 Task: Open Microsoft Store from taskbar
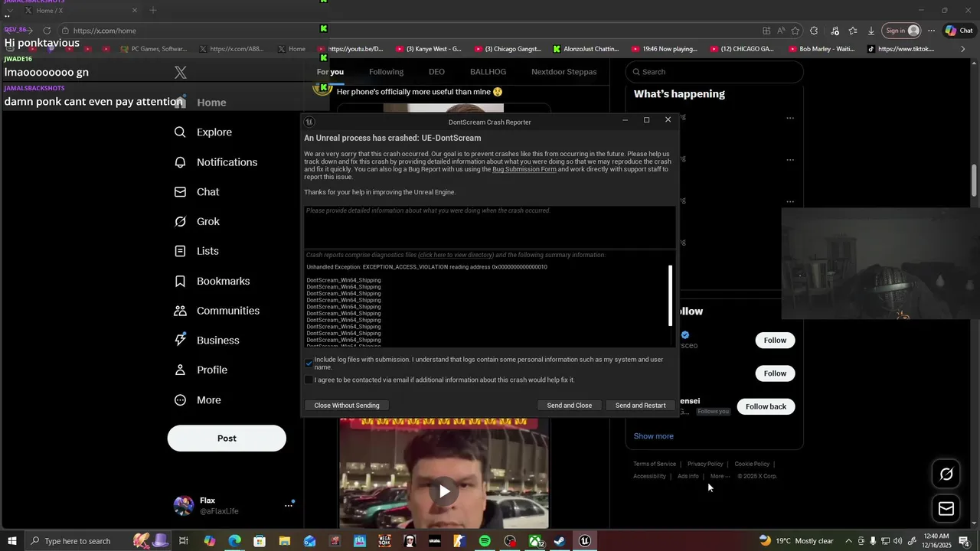[260, 541]
